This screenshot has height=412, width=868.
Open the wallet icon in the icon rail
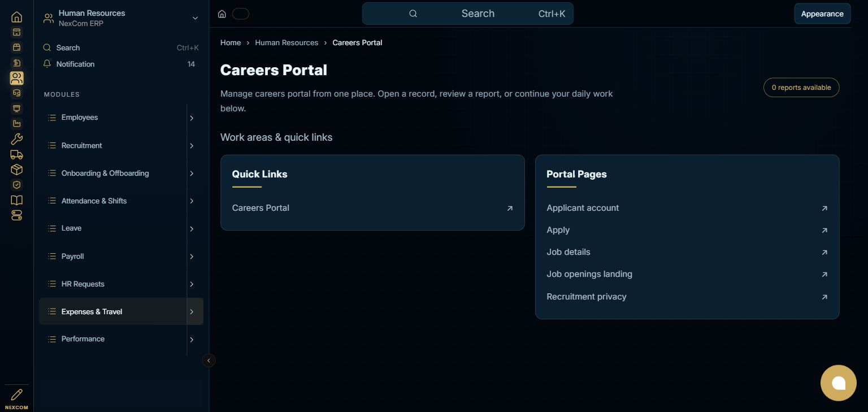click(x=17, y=47)
